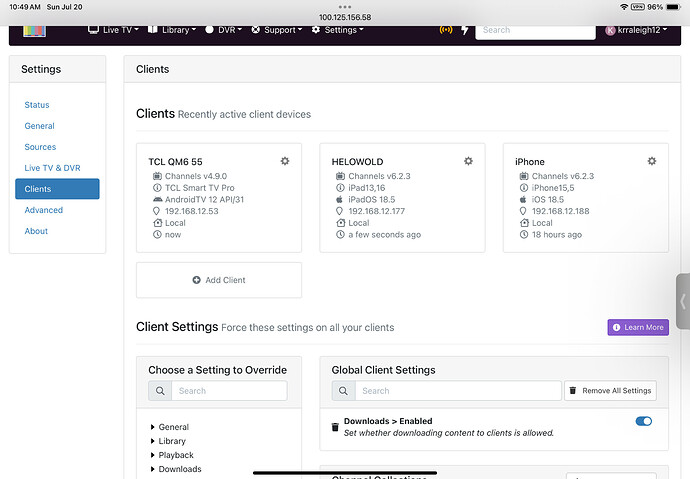Click the gear icon on iPhone client card
The width and height of the screenshot is (690, 479).
pos(652,161)
